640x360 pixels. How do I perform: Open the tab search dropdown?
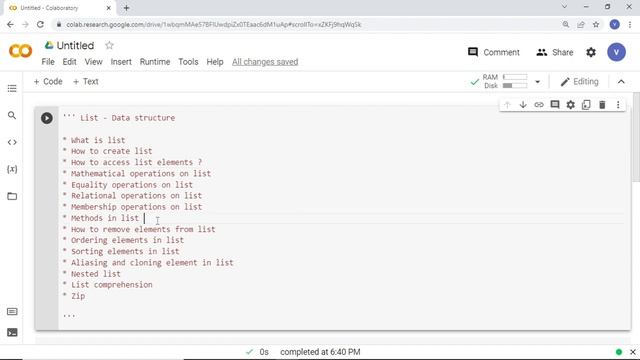point(564,7)
